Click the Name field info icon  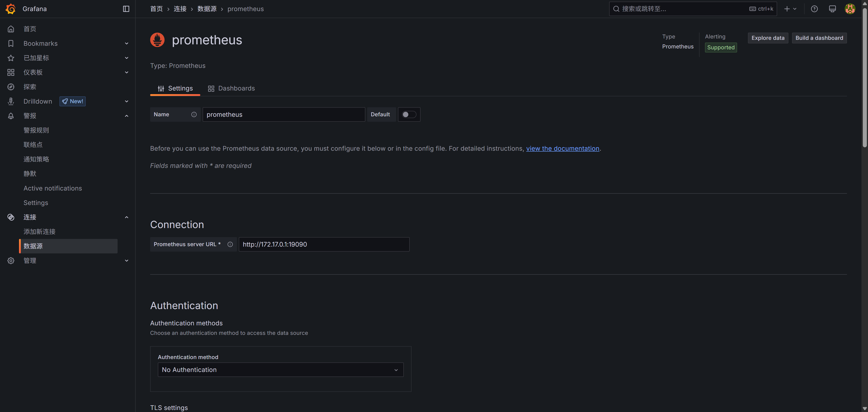(194, 114)
